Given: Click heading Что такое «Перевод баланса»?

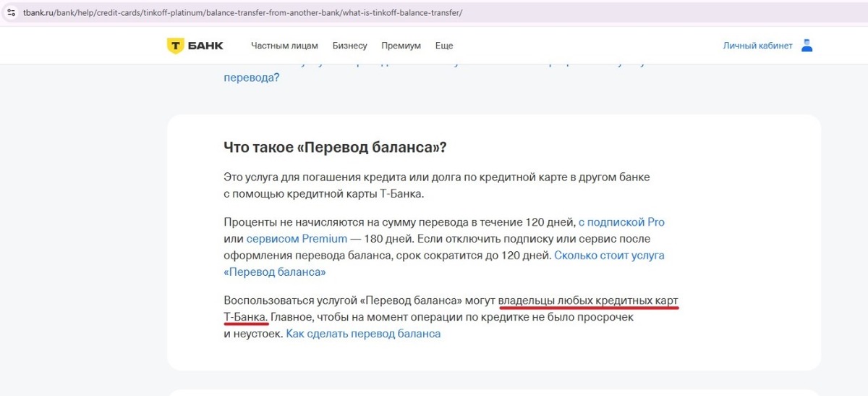Looking at the screenshot, I should [335, 147].
